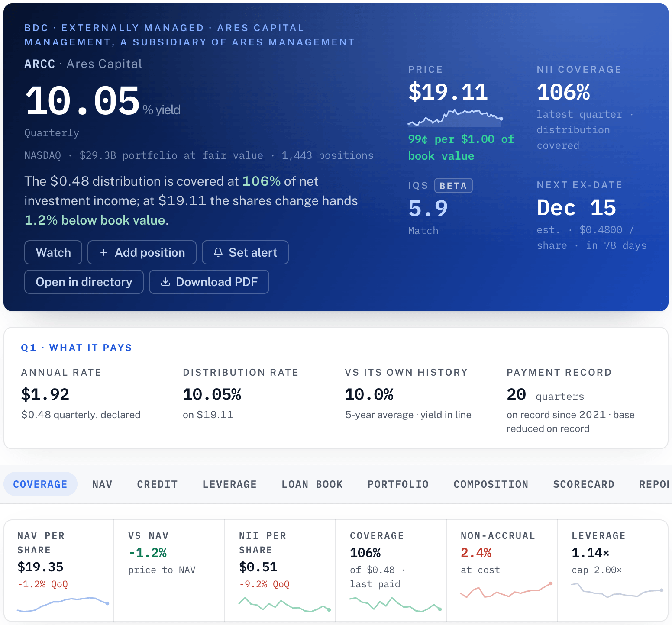Click the price sparkline under $19.11
672x625 pixels.
click(455, 118)
